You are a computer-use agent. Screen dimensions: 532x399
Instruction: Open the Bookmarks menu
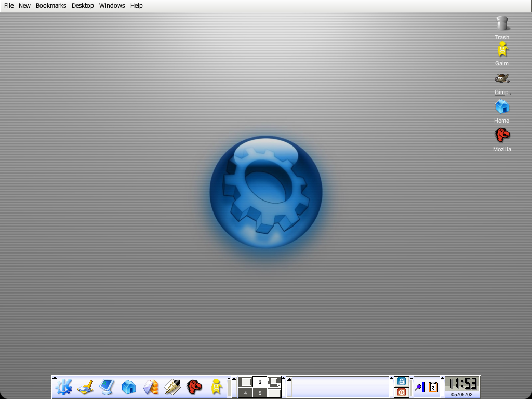[x=51, y=5]
